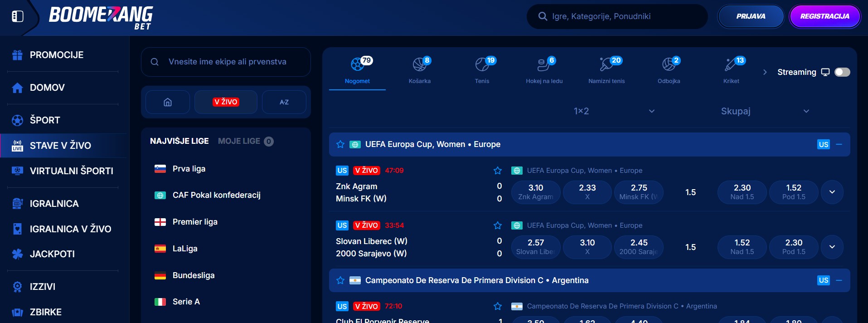Viewport: 868px width, 323px height.
Task: Click the team or league search field
Action: click(226, 62)
